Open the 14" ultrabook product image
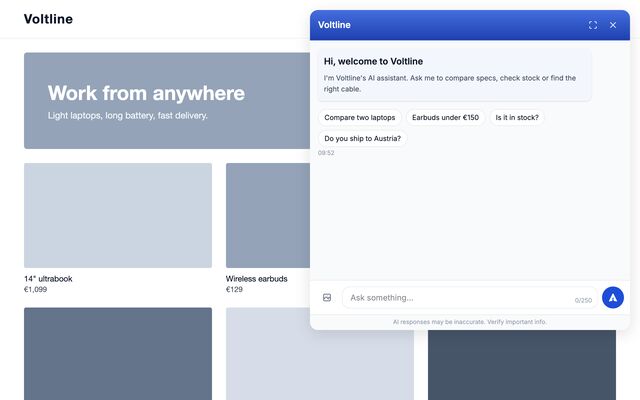The width and height of the screenshot is (640, 400). (118, 216)
